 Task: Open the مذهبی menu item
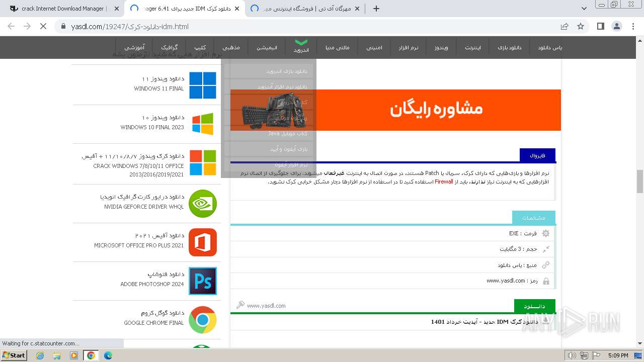[231, 48]
